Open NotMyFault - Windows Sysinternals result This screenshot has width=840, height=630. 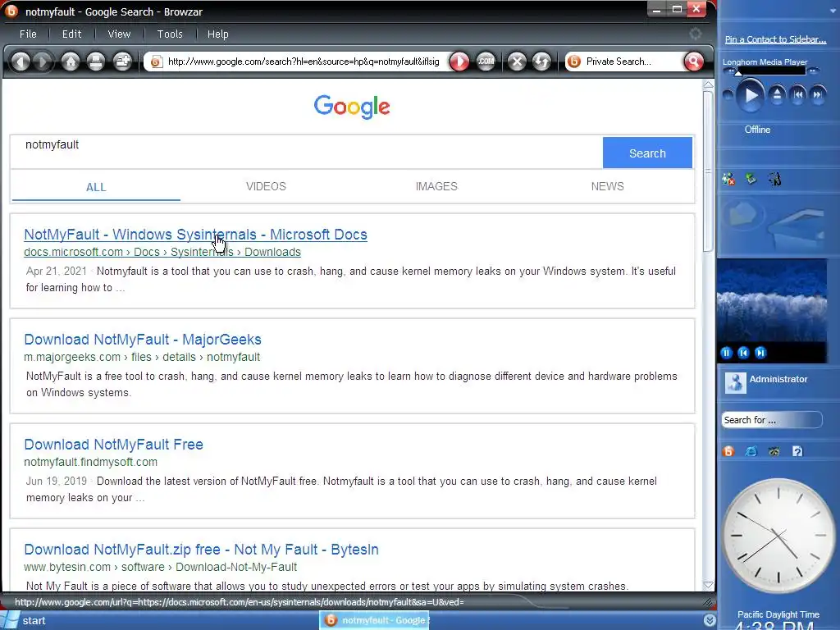point(195,235)
